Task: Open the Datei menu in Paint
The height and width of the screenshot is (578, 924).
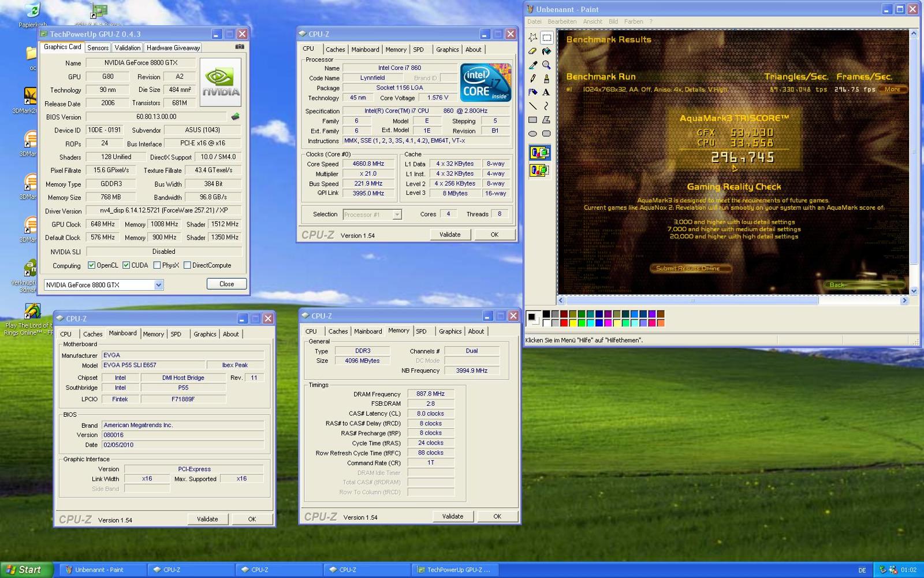Action: click(x=534, y=21)
